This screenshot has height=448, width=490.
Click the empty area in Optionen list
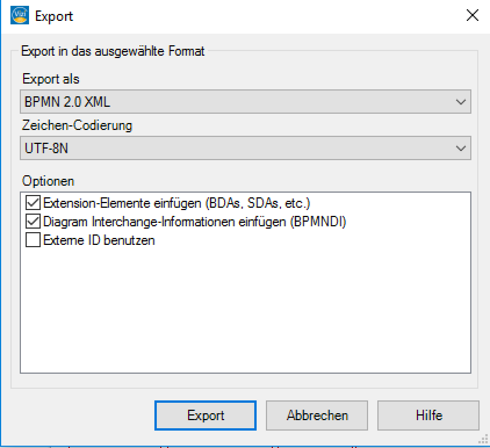[x=246, y=309]
